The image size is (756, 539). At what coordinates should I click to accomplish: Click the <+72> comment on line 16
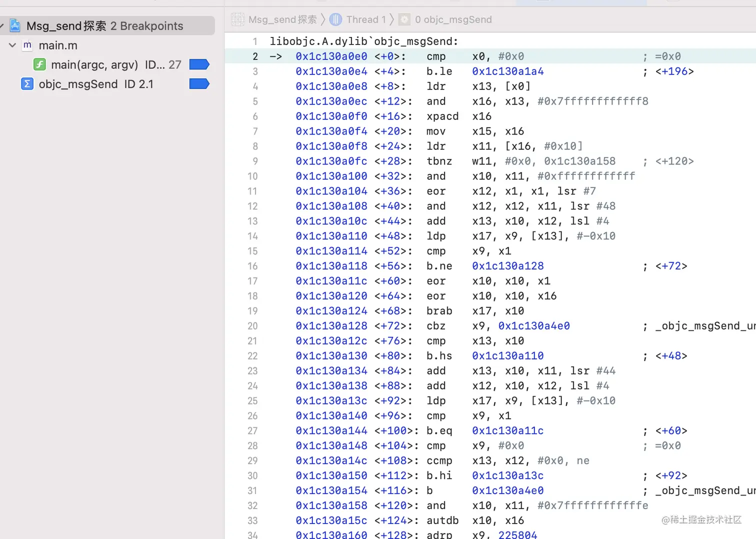(x=671, y=266)
